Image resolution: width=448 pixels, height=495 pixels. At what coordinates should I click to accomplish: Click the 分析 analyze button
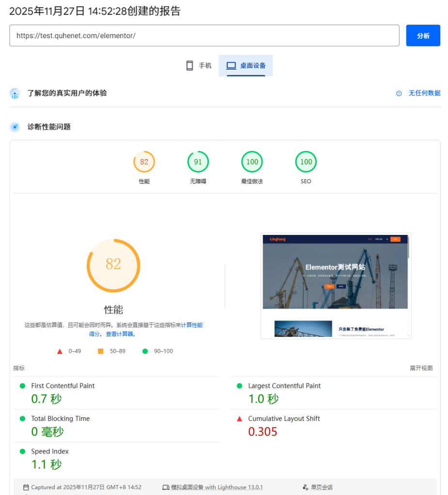pos(423,36)
